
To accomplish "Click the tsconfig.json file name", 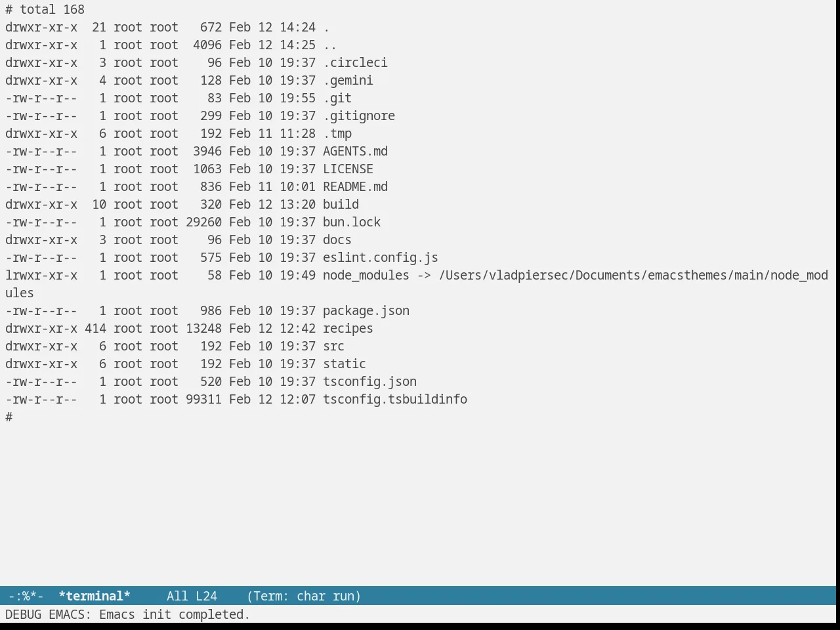I will (369, 381).
